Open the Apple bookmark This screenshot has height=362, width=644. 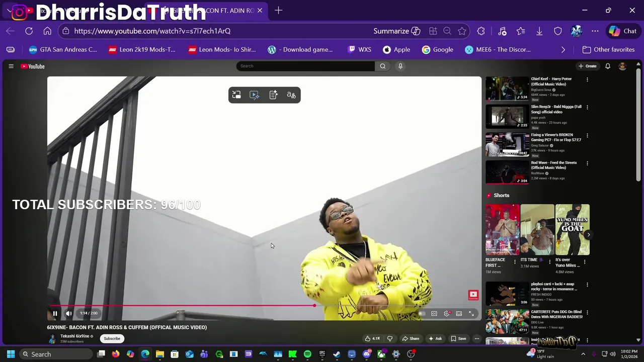click(396, 50)
